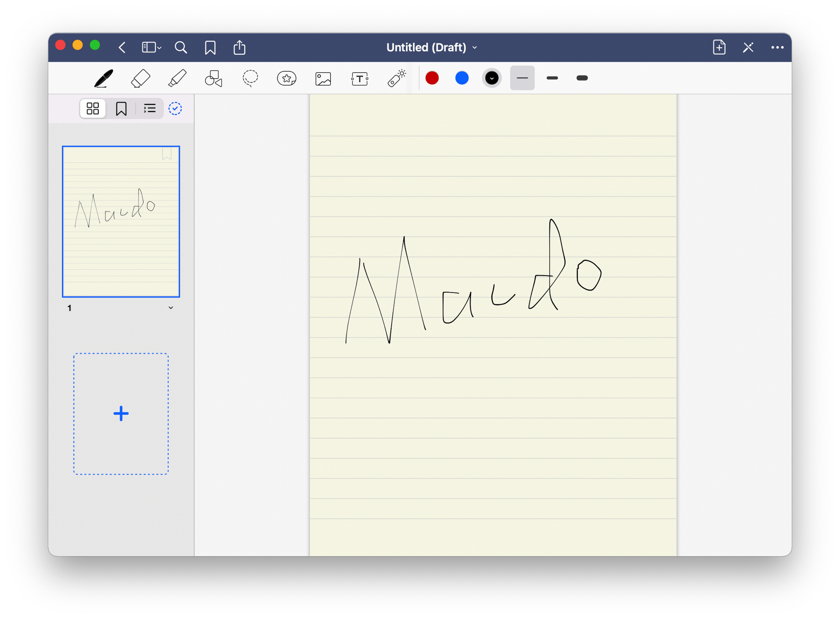Switch to the thumbnails grid tab
This screenshot has height=620, width=840.
(x=93, y=109)
